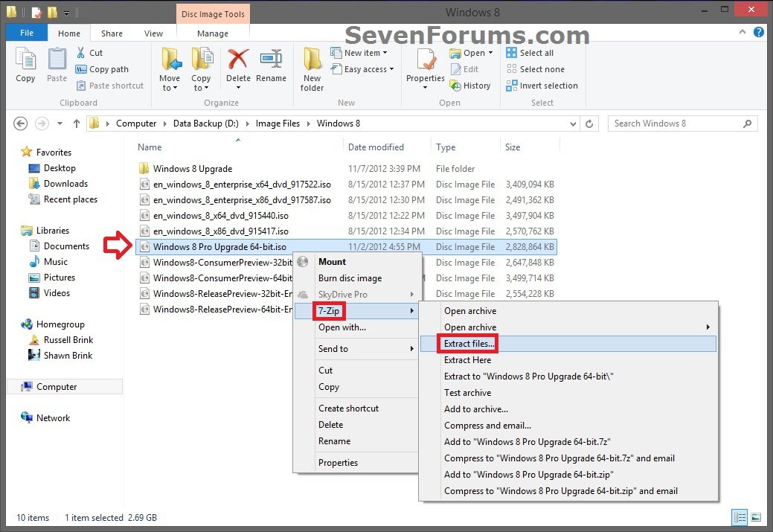Screen dimensions: 773x532
Task: Sort by the Size column header
Action: tap(512, 147)
